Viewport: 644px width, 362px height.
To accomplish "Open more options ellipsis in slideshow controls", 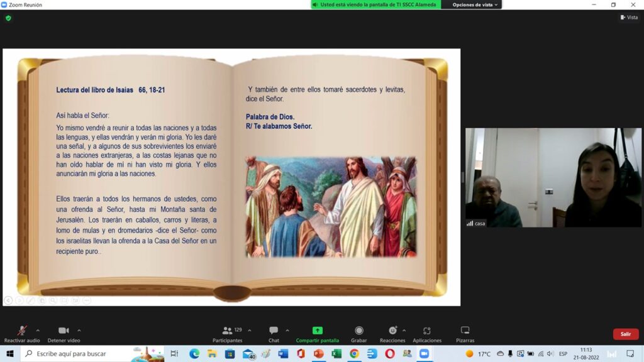I will [x=86, y=300].
